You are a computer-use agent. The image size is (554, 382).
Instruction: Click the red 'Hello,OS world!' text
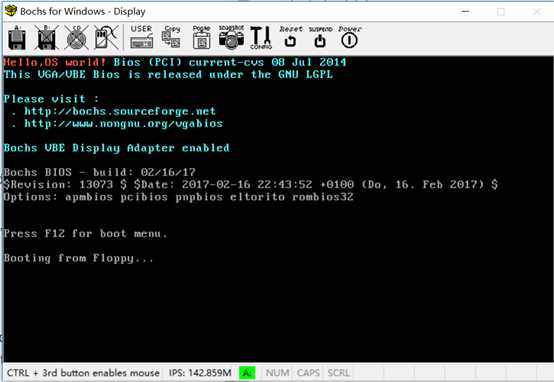[55, 62]
